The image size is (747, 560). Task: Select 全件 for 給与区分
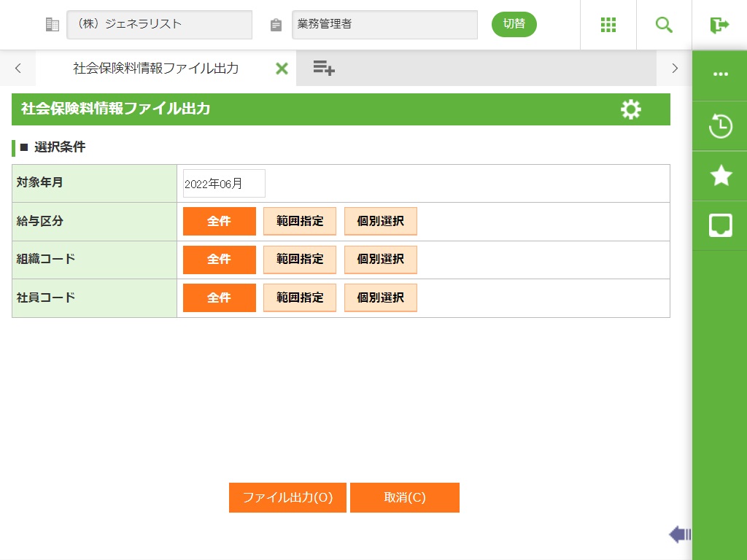(219, 222)
